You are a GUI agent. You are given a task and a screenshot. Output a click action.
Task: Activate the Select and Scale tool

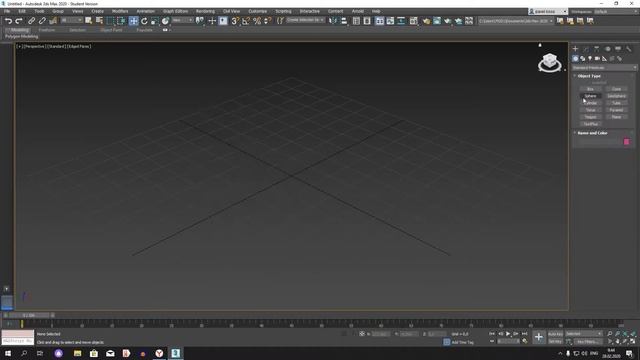[155, 21]
